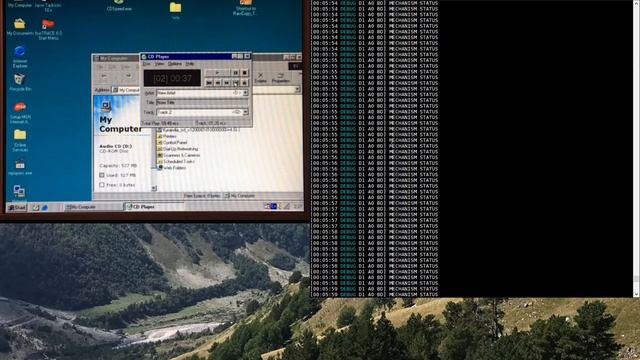Skip forwards within the track in CD Player
This screenshot has height=360, width=640.
(x=227, y=83)
